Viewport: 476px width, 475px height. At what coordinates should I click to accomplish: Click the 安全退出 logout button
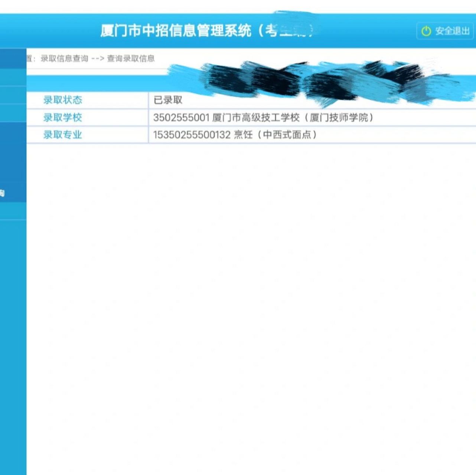click(445, 31)
